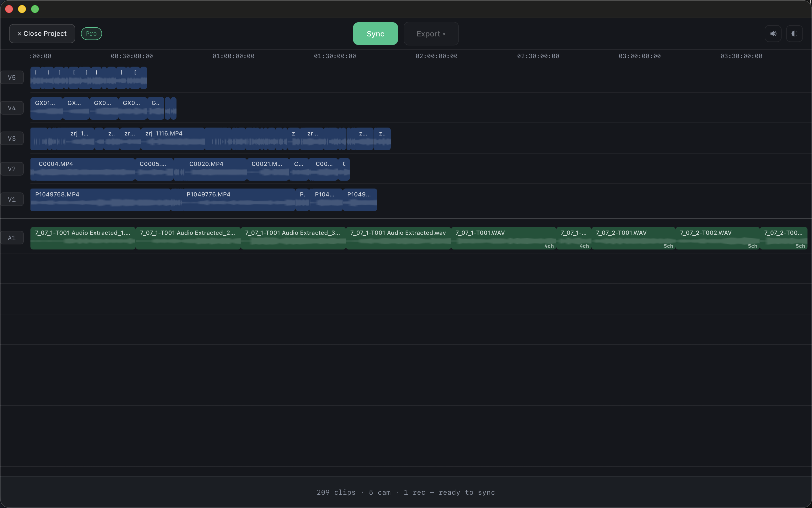
Task: Select audio clip 7_07_1-T001 Audio Extracted_2
Action: (x=188, y=238)
